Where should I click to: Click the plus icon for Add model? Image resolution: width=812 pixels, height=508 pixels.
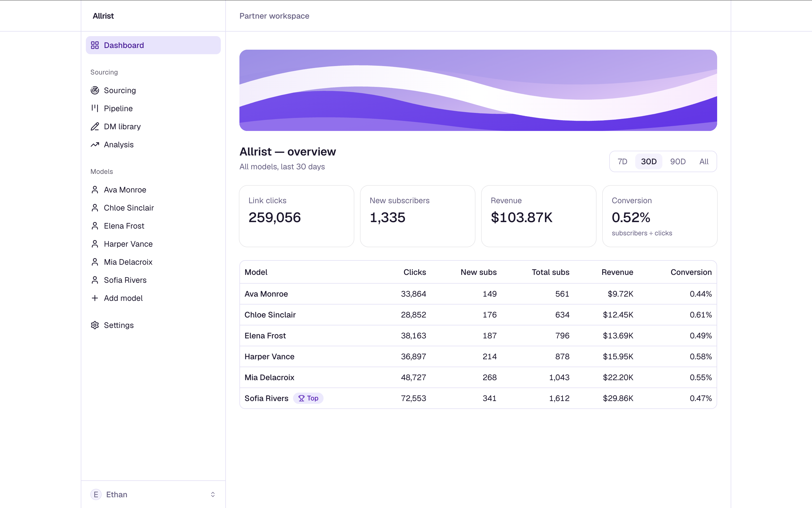(95, 298)
